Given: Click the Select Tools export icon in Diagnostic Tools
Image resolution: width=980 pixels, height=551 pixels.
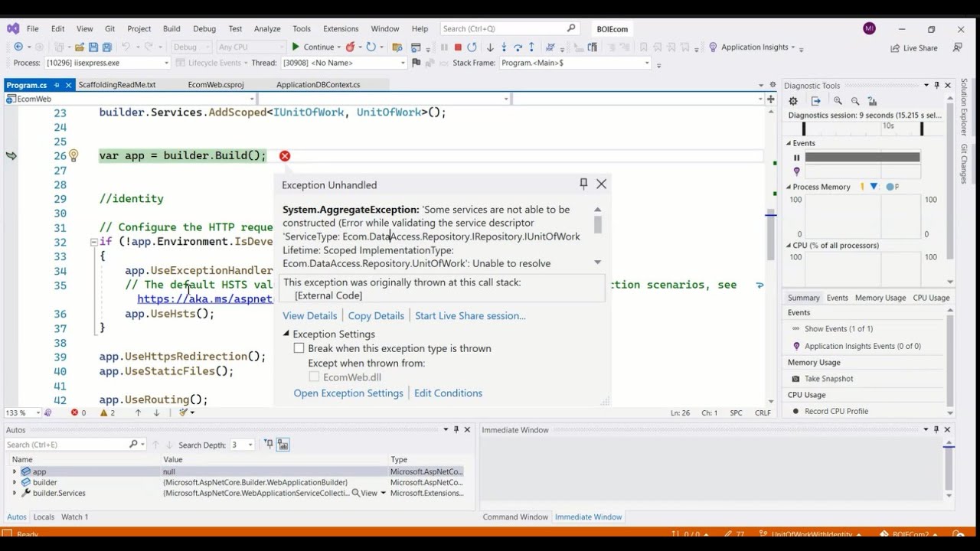Looking at the screenshot, I should [815, 101].
